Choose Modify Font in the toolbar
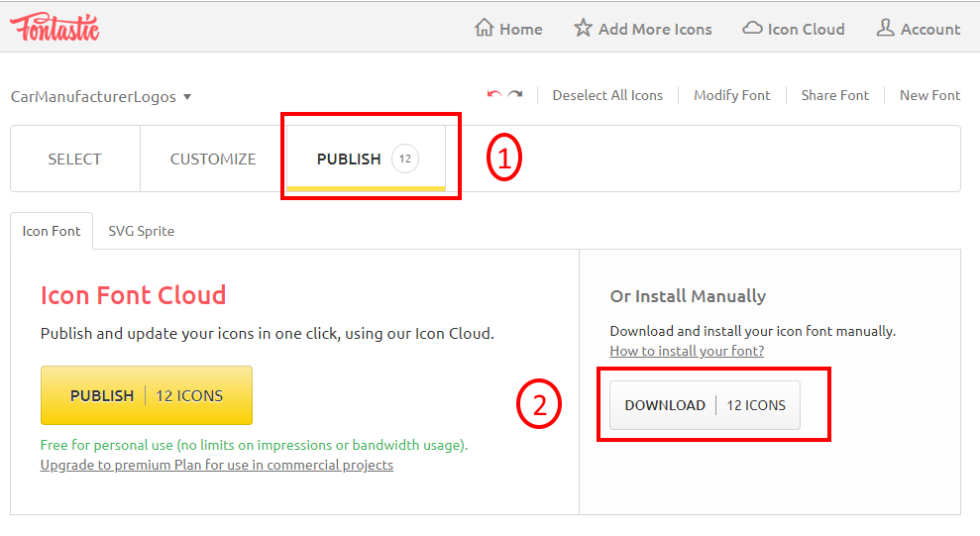This screenshot has width=980, height=536. click(x=731, y=95)
